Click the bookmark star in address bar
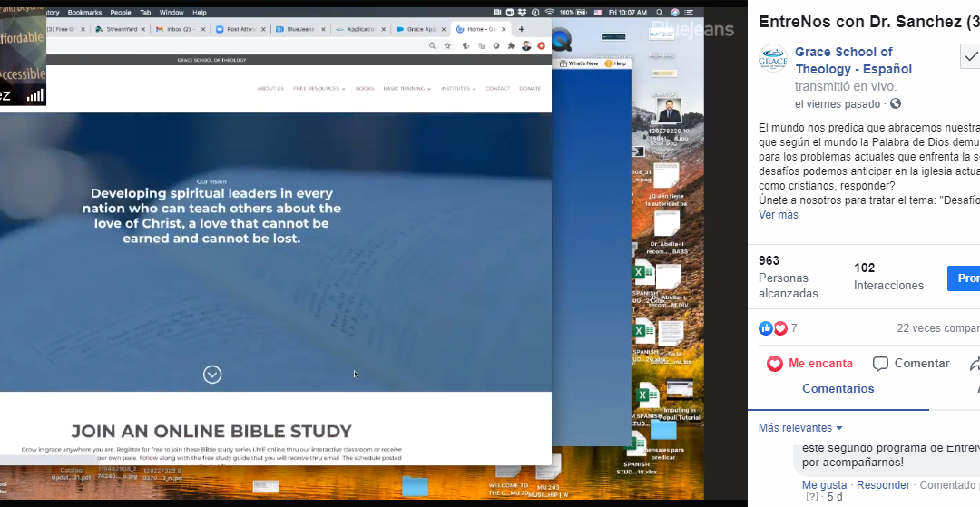This screenshot has width=980, height=507. (447, 45)
